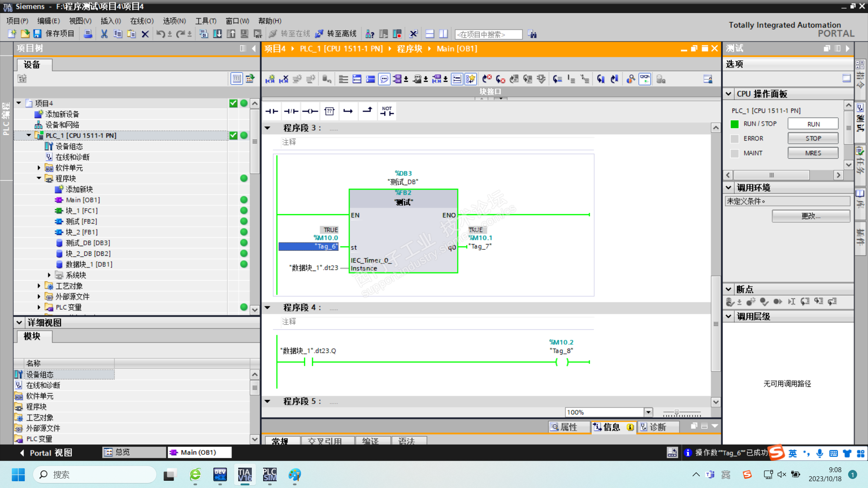
Task: Insert the NOT invert contact
Action: point(387,111)
